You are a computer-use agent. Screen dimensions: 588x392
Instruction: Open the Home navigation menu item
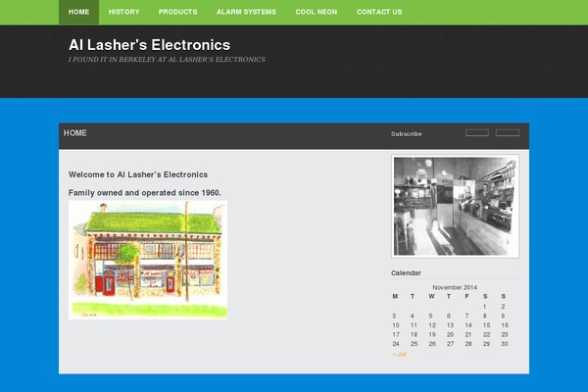click(x=78, y=12)
